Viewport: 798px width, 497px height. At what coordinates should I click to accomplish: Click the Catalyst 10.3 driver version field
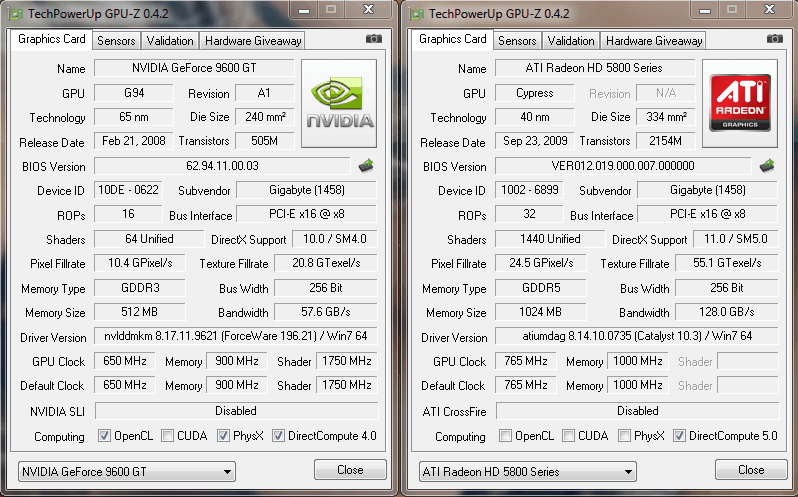[x=637, y=336]
